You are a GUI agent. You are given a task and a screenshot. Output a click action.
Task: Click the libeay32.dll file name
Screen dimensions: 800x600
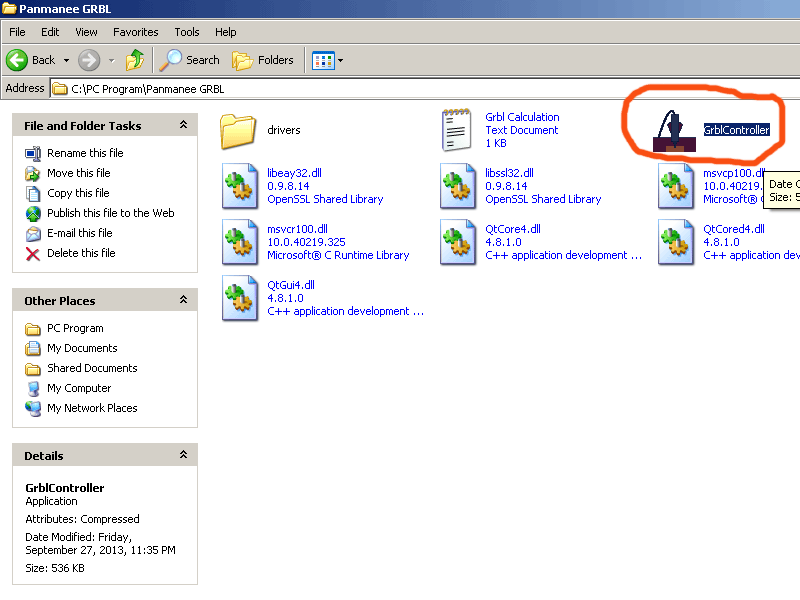[x=294, y=173]
